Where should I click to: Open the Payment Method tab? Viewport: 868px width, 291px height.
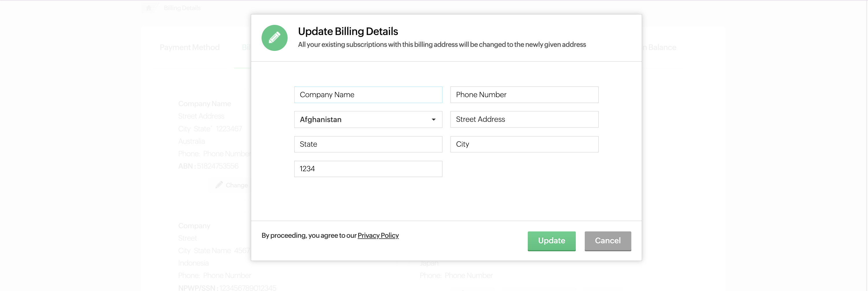190,47
